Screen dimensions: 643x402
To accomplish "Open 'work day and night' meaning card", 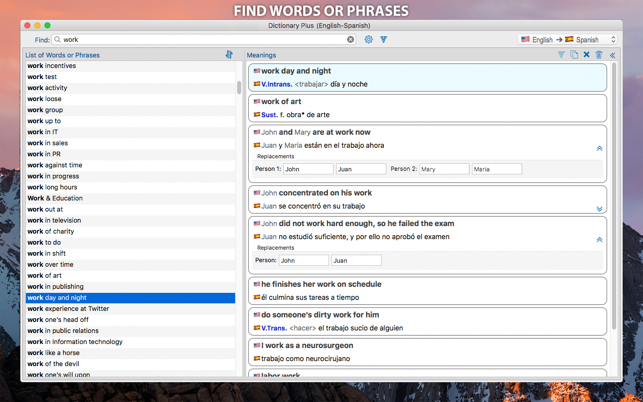I will [427, 78].
